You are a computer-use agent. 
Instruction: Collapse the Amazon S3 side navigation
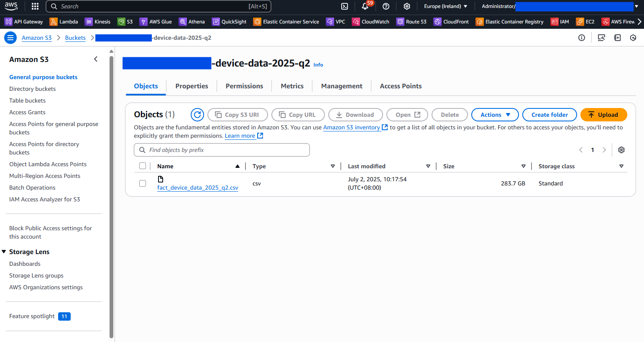96,59
